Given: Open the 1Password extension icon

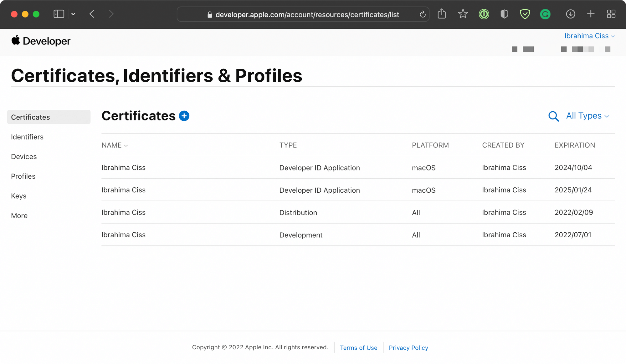Looking at the screenshot, I should click(x=484, y=14).
